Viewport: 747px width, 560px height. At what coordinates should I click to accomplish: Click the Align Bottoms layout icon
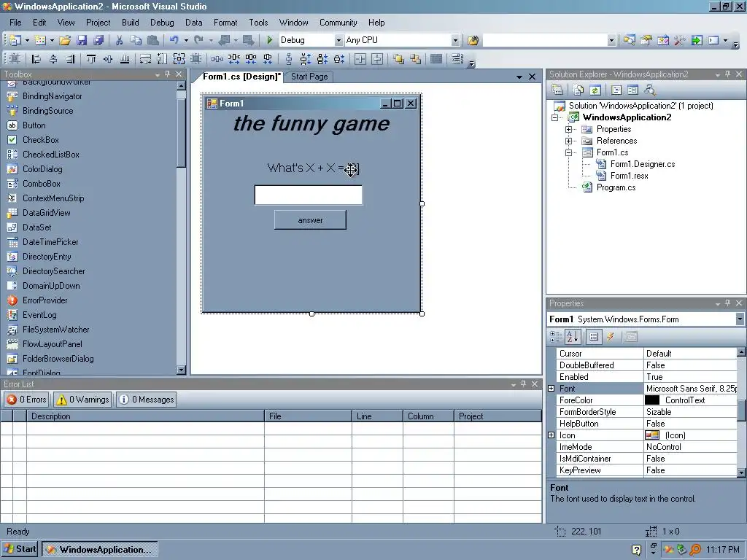(x=125, y=59)
